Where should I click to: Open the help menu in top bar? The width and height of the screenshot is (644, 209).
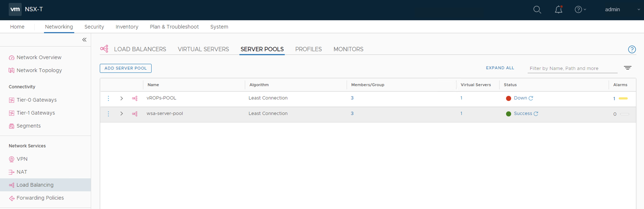click(x=580, y=10)
